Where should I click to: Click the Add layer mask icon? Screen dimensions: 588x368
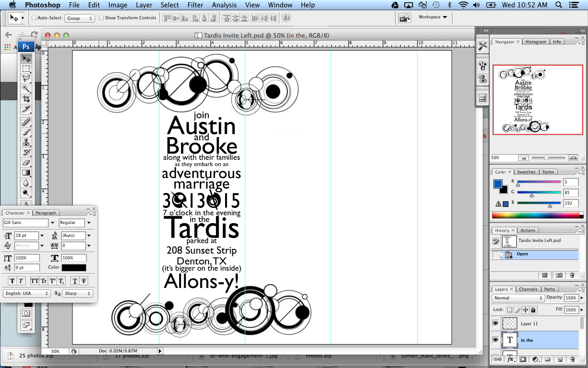click(523, 359)
